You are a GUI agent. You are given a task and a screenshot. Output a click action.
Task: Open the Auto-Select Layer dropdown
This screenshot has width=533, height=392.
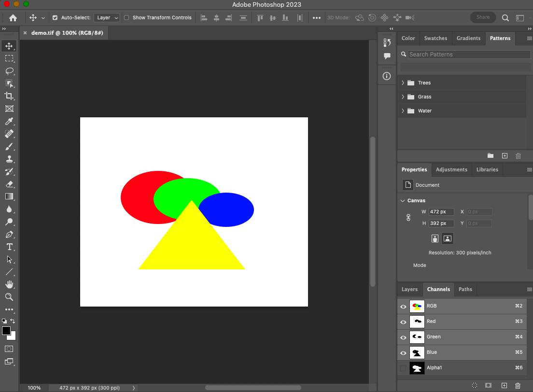click(107, 18)
